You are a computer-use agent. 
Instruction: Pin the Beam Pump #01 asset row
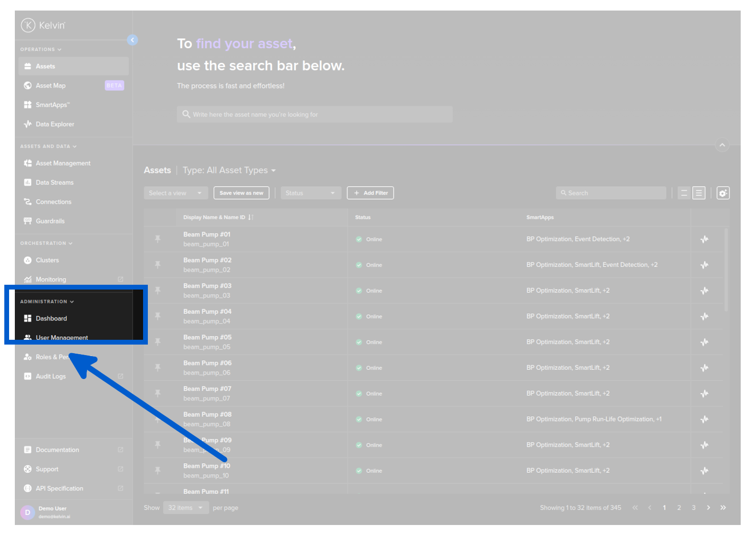(x=157, y=239)
